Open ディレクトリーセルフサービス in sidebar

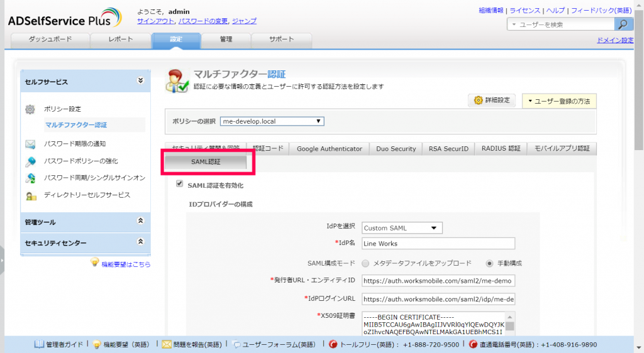[x=87, y=195]
